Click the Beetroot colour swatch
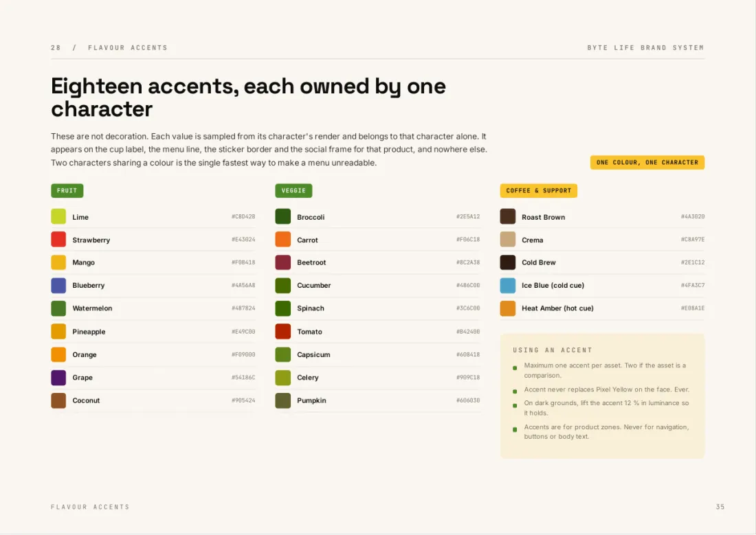The width and height of the screenshot is (756, 535). [283, 262]
